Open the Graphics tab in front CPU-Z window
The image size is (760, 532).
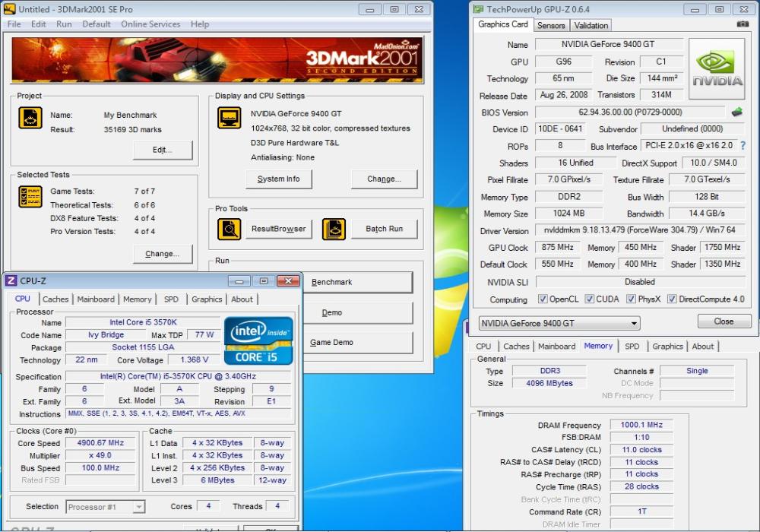click(x=207, y=299)
